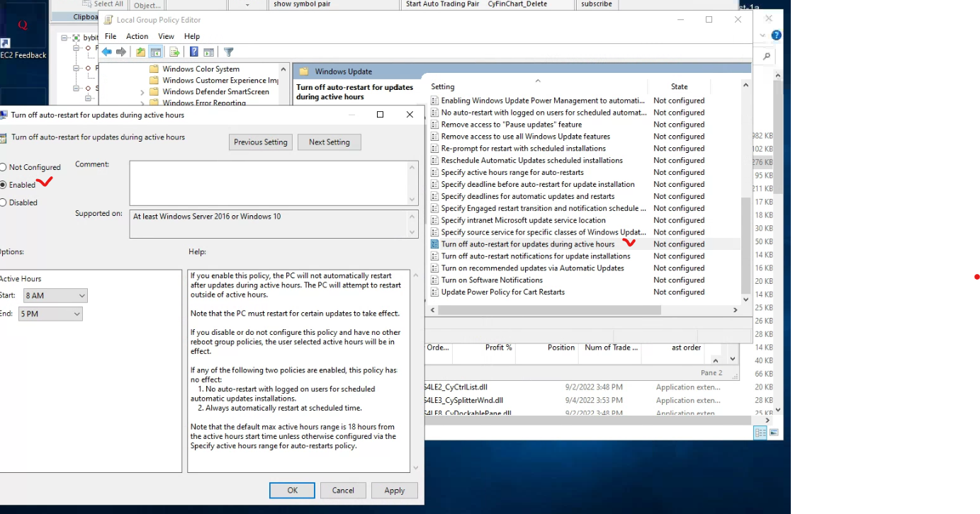Click the vertical scrollbar of the settings list
The width and height of the screenshot is (980, 514).
745,245
